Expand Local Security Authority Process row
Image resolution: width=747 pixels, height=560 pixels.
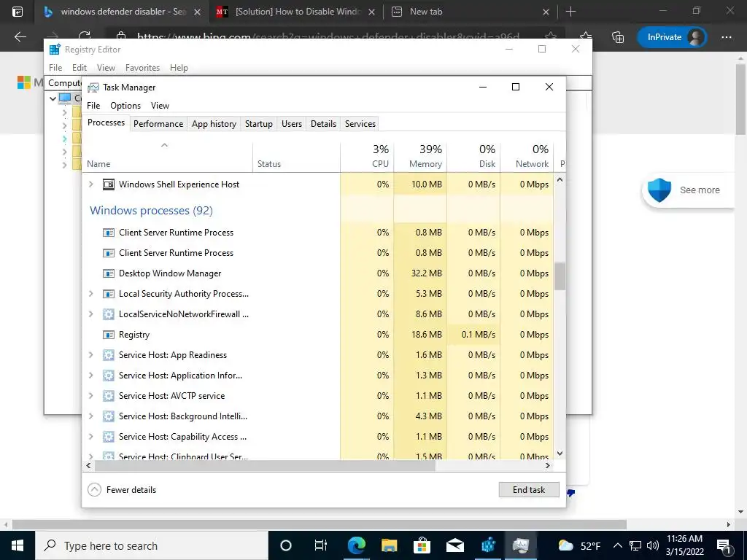click(x=91, y=294)
